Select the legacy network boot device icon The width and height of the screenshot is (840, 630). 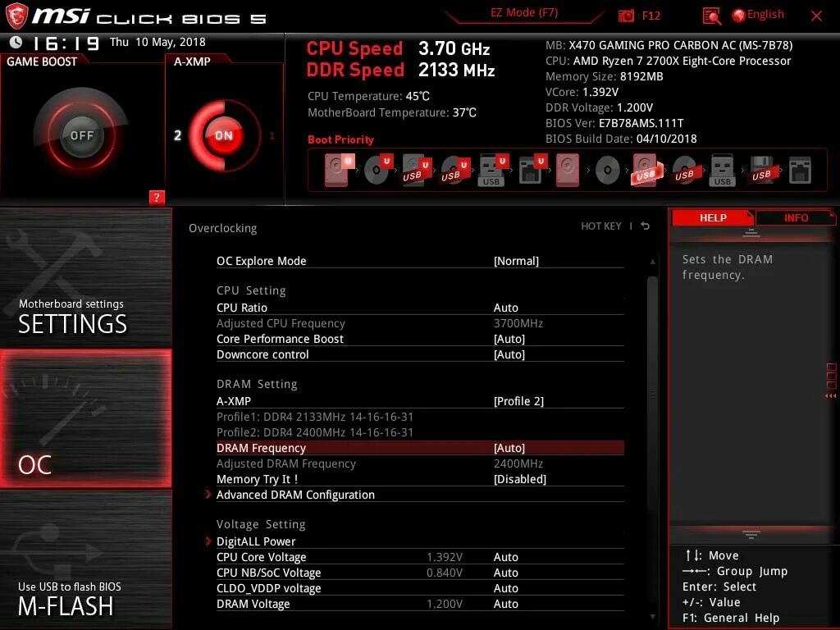click(x=800, y=170)
